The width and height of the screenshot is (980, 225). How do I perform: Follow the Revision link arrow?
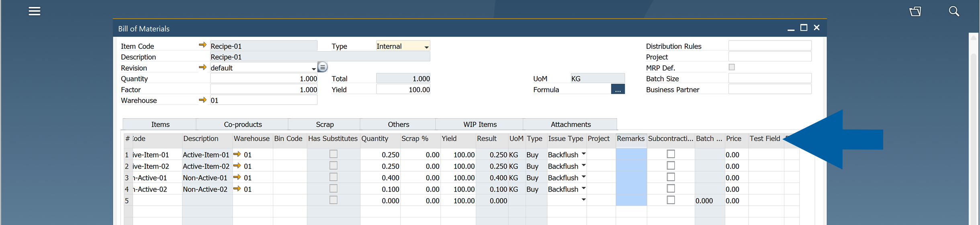click(203, 67)
